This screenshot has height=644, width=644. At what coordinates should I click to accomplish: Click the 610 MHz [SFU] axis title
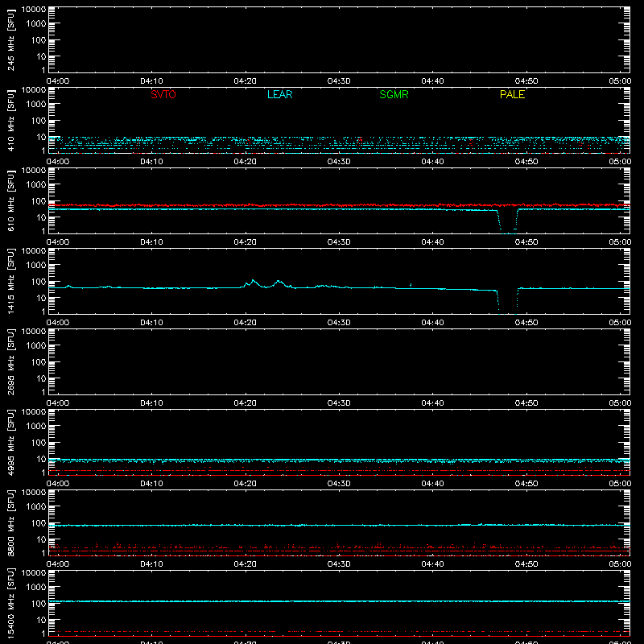pos(10,200)
